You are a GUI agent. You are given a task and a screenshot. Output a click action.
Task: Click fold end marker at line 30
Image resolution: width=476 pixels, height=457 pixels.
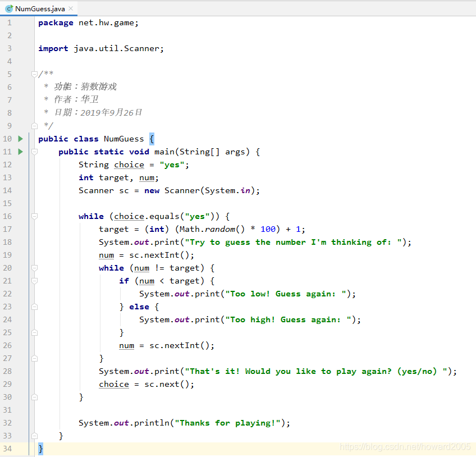pyautogui.click(x=34, y=397)
